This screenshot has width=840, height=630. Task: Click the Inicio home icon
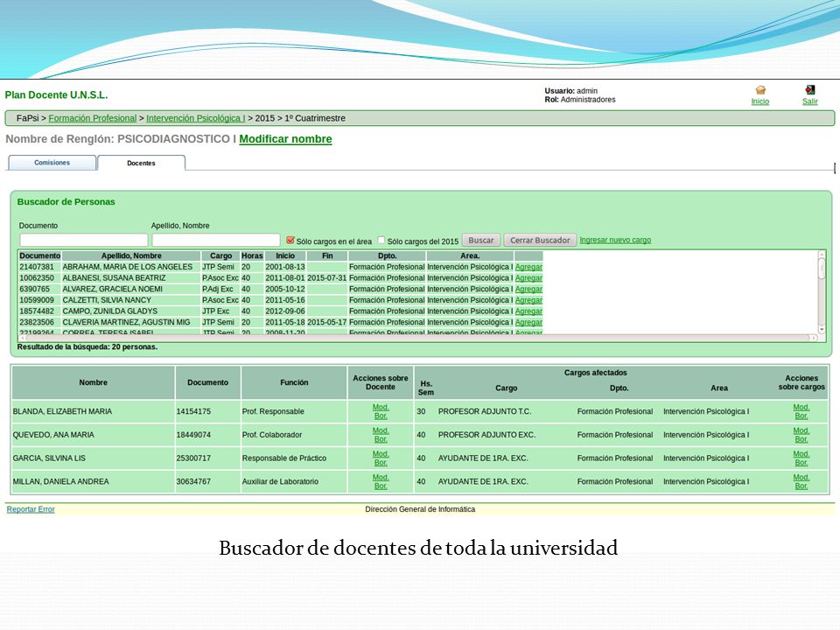[760, 90]
